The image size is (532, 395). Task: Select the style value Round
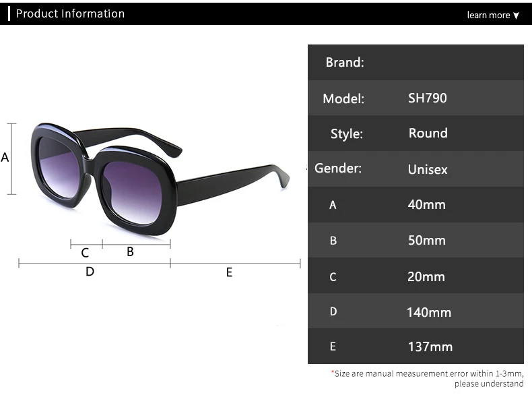pyautogui.click(x=428, y=133)
